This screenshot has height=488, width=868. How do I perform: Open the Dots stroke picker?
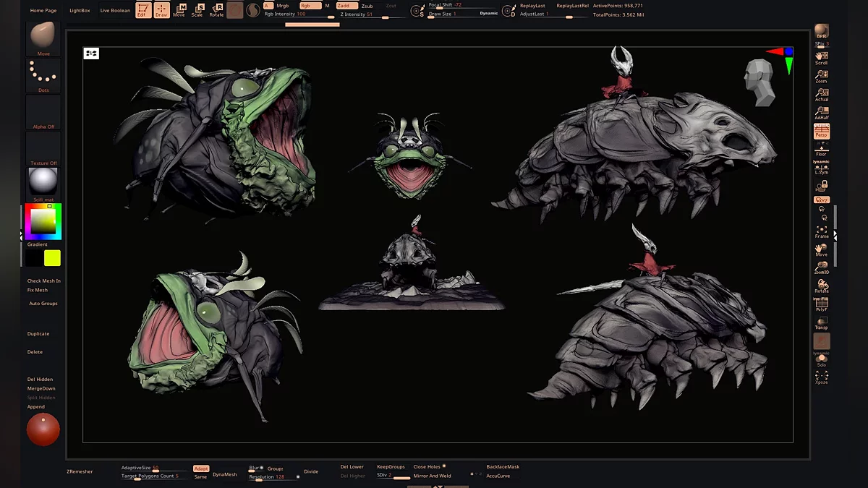[43, 76]
